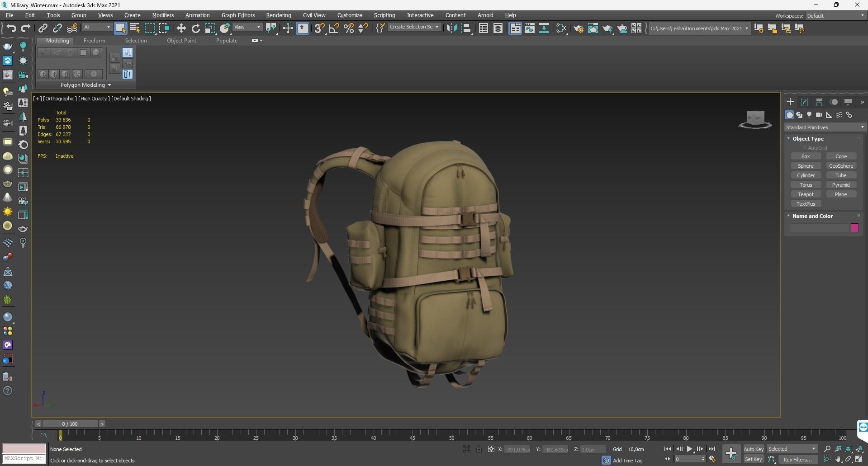Select the Select and Move tool
This screenshot has height=466, width=868.
tap(181, 28)
